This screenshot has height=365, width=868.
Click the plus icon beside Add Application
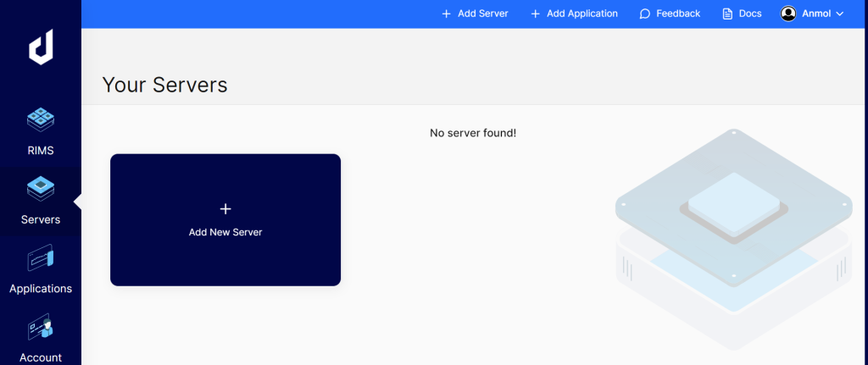(x=536, y=14)
